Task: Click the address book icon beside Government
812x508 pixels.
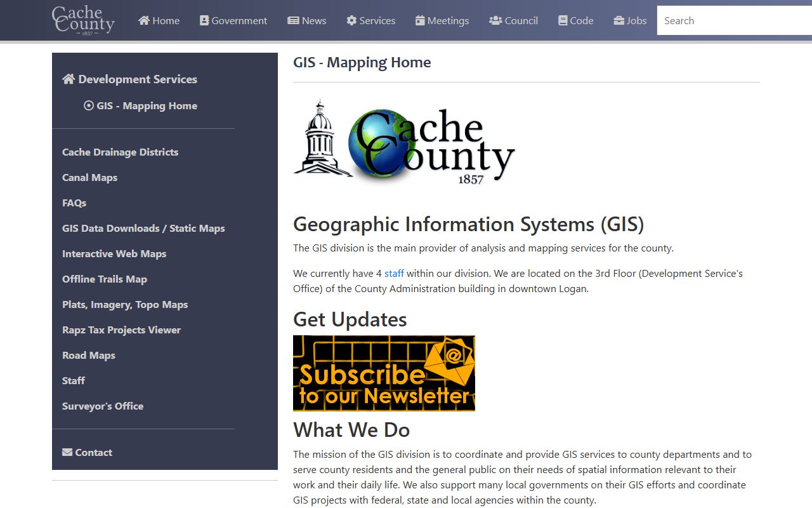Action: pos(204,20)
